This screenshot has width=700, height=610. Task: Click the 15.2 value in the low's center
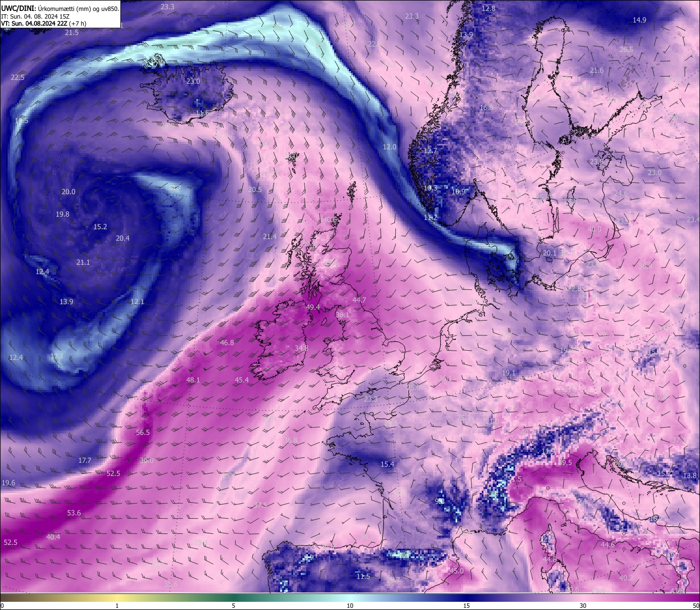100,227
